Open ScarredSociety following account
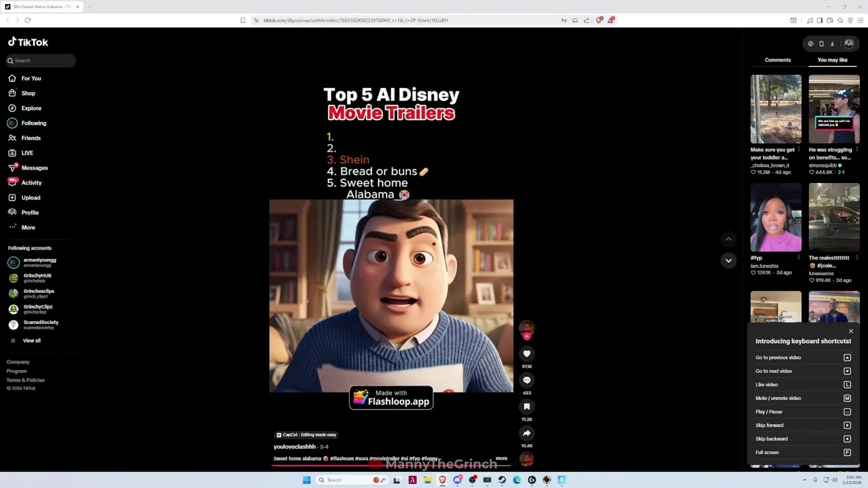Image resolution: width=868 pixels, height=488 pixels. click(x=33, y=325)
